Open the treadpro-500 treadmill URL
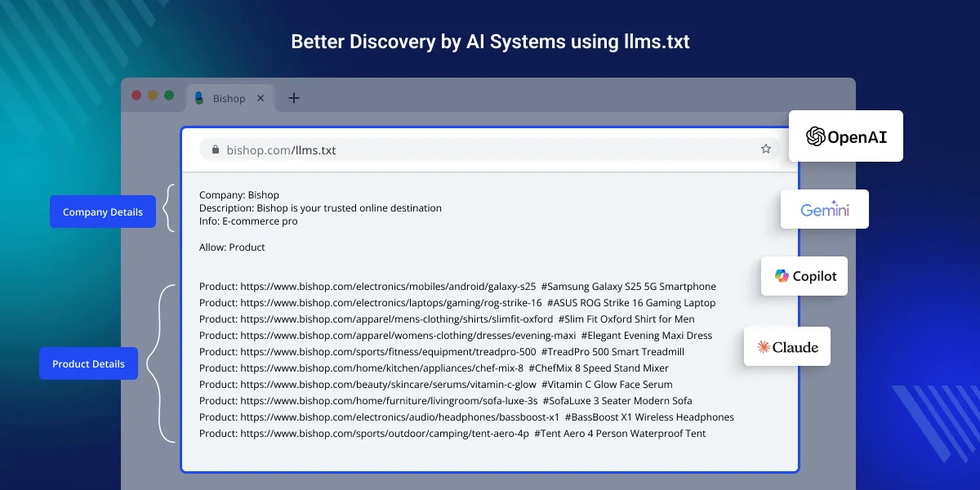 click(x=388, y=352)
